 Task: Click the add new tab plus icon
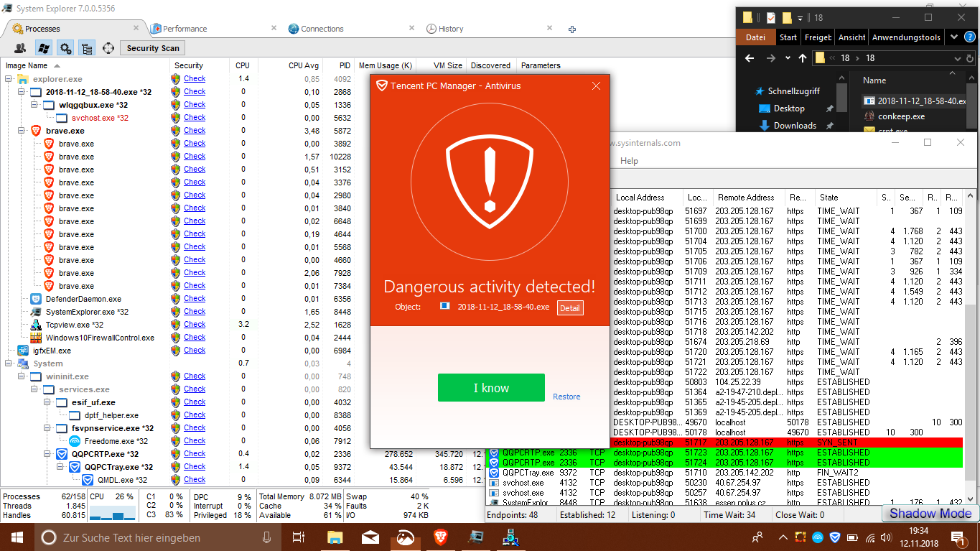click(572, 29)
